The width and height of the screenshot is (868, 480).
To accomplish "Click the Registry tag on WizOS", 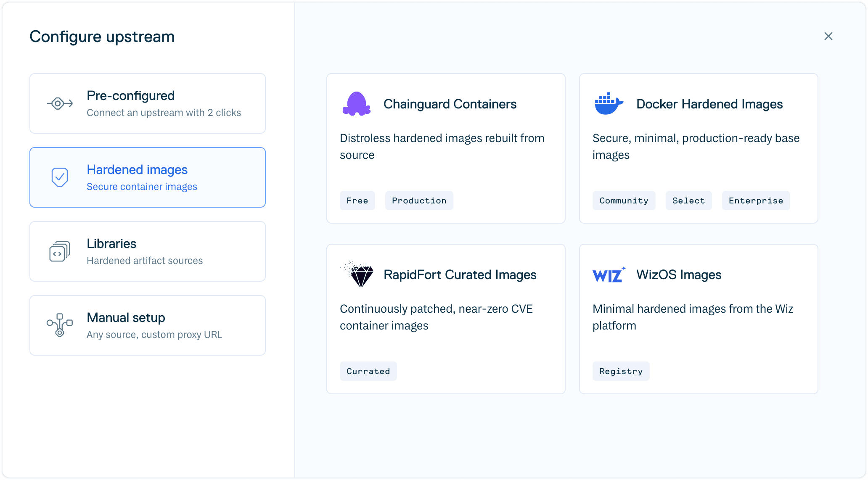I will [621, 371].
